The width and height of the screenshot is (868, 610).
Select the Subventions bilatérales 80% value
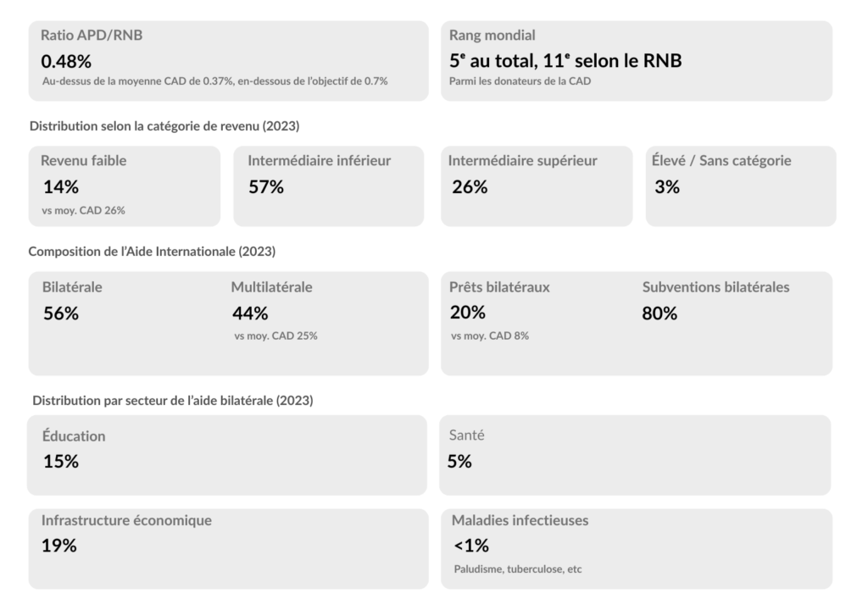click(x=660, y=313)
